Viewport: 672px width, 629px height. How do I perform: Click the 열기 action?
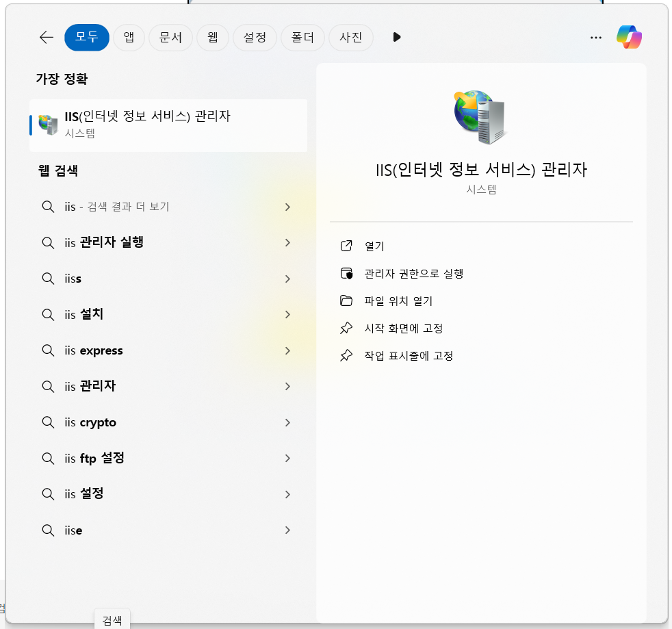click(481, 246)
